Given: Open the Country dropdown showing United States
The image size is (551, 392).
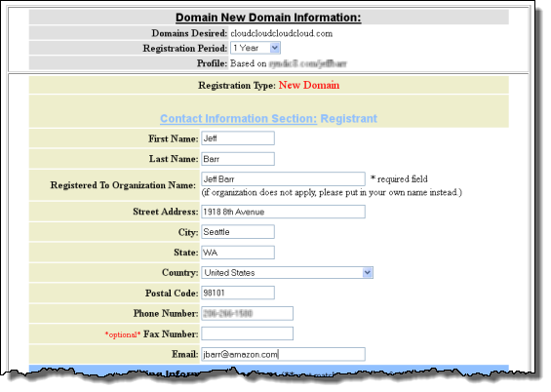Looking at the screenshot, I should (287, 273).
